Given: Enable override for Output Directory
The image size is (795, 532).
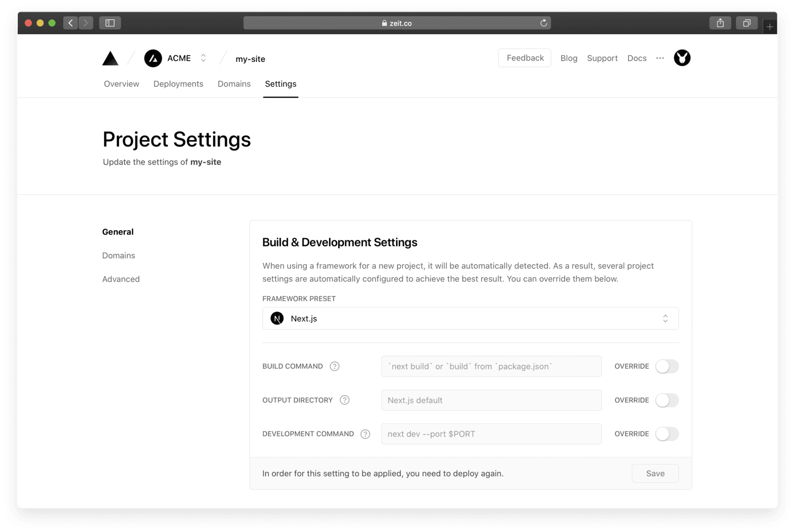Looking at the screenshot, I should (667, 400).
